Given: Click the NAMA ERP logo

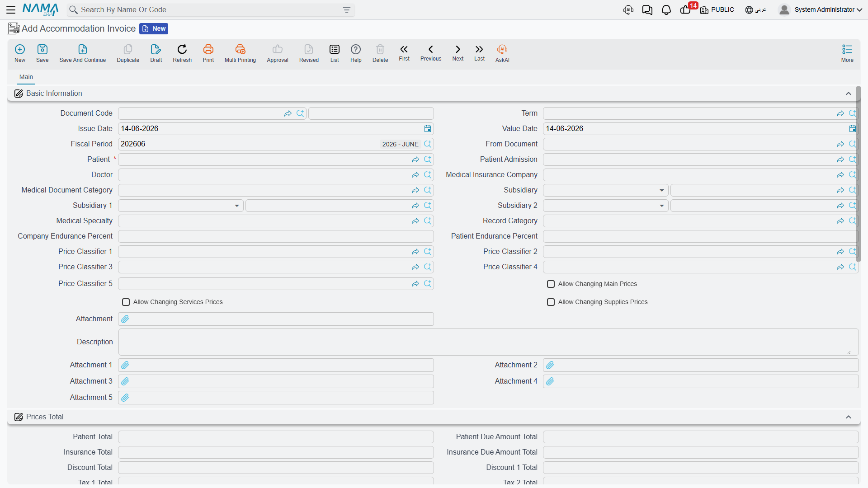Looking at the screenshot, I should pyautogui.click(x=40, y=9).
